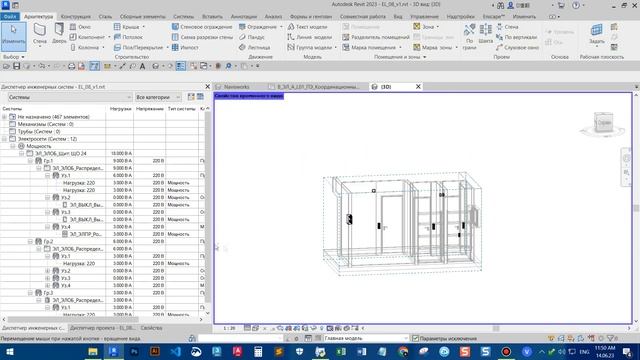Click the Окно window tool
The height and width of the screenshot is (360, 640).
click(x=80, y=27)
